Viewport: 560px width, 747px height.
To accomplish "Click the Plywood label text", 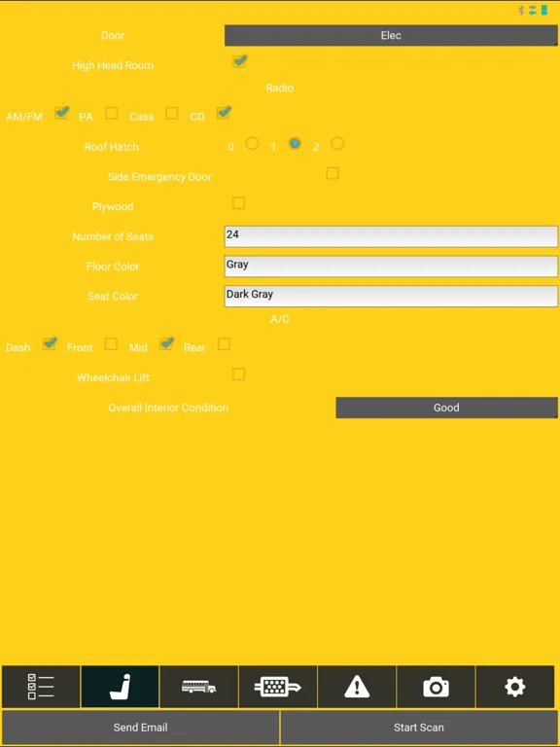I will (113, 207).
